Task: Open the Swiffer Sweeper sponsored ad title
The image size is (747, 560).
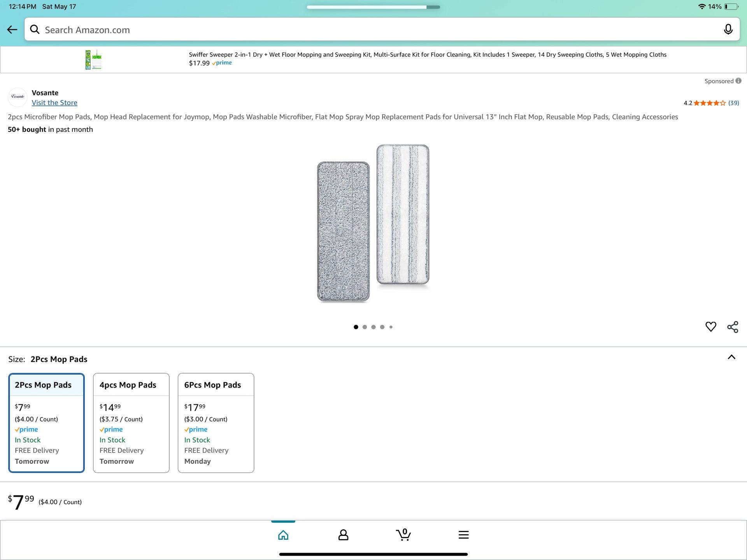Action: (x=428, y=54)
